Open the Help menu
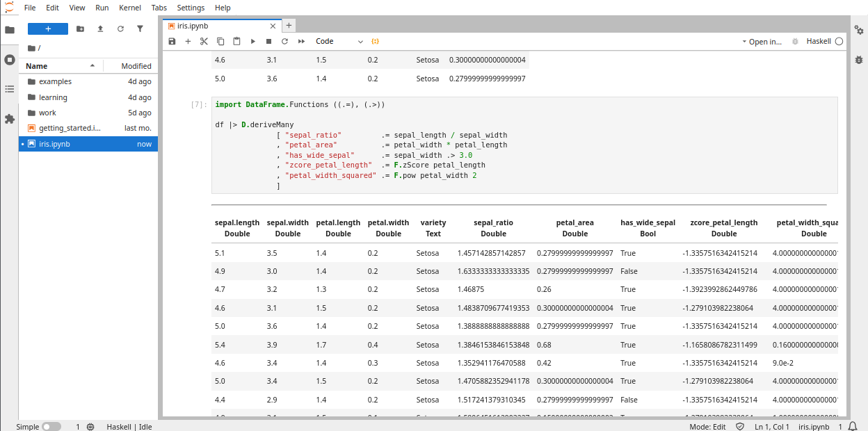This screenshot has height=431, width=868. (x=223, y=8)
